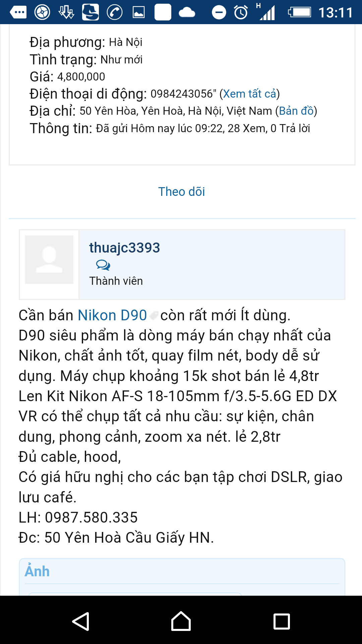362x644 pixels.
Task: Tap the default user avatar image
Action: click(49, 259)
